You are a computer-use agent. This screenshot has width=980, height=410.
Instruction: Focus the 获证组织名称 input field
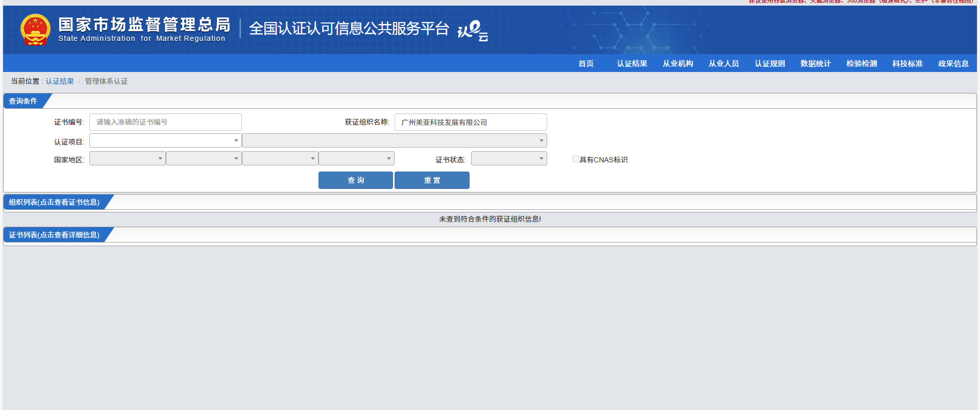[471, 122]
